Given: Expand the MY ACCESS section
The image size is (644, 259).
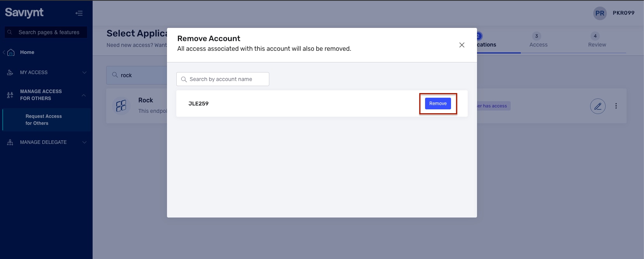Looking at the screenshot, I should click(84, 73).
